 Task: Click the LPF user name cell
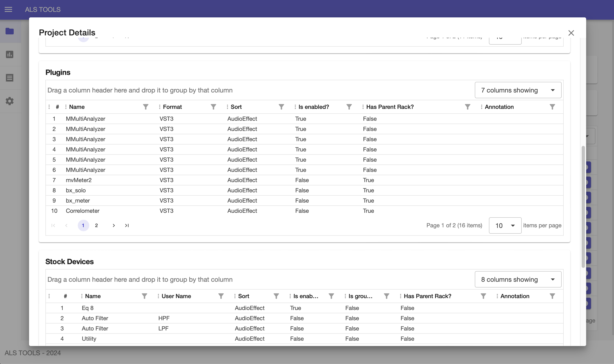pyautogui.click(x=163, y=329)
